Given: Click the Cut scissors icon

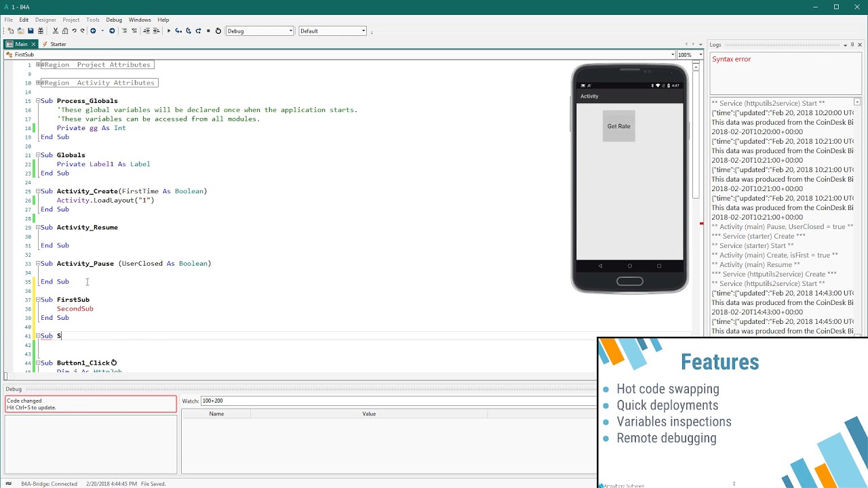Looking at the screenshot, I should click(x=56, y=30).
